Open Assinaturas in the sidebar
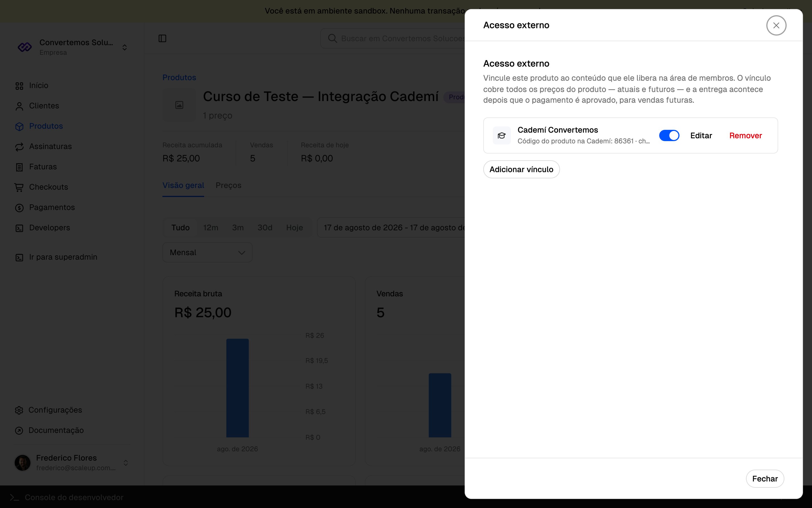Screen dimensions: 812x508 50,146
